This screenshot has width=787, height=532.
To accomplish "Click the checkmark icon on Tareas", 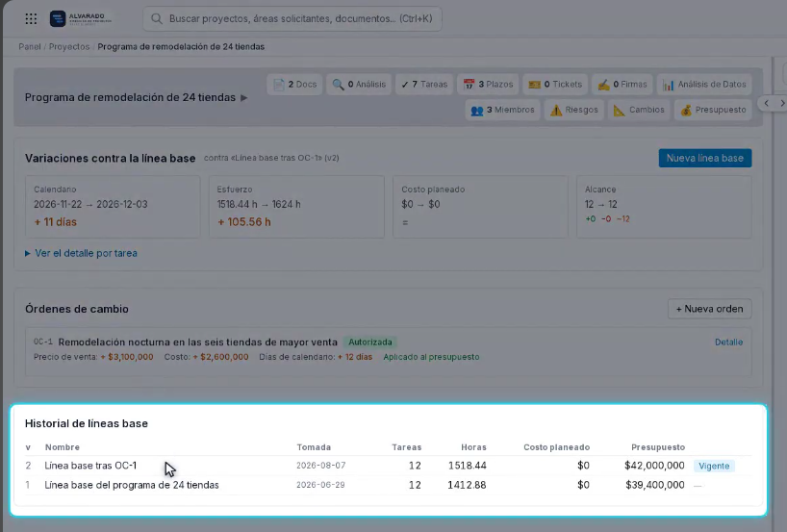I will [405, 85].
